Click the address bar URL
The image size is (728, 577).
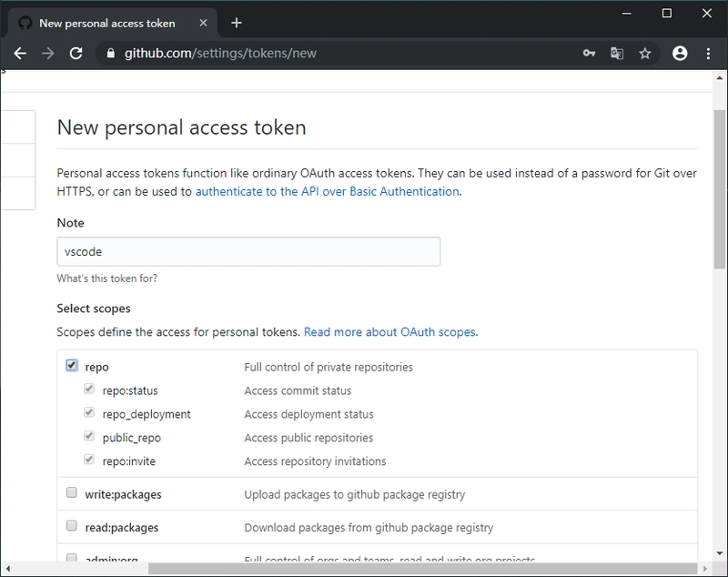pos(220,54)
